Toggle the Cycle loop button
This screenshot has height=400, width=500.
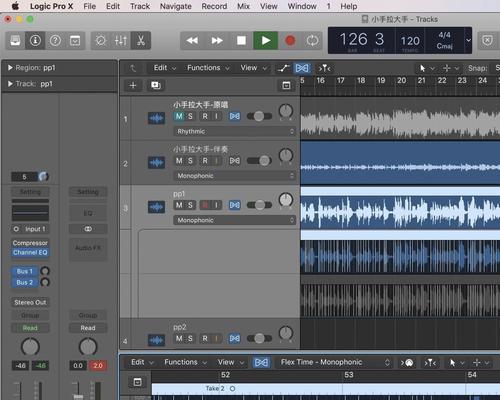click(312, 41)
